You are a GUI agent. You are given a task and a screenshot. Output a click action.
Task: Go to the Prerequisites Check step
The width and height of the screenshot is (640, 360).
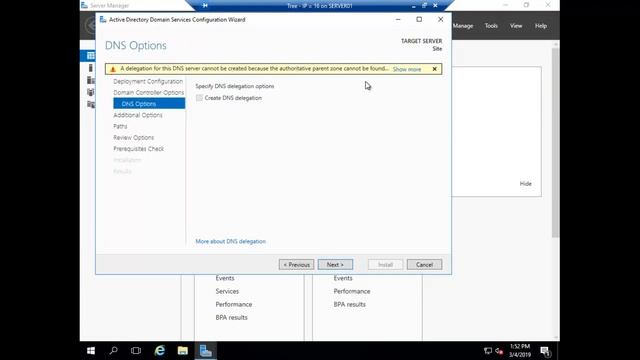coord(139,149)
